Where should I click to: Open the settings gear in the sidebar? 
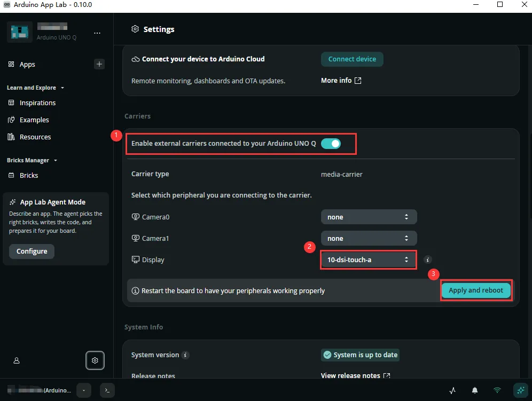tap(95, 360)
